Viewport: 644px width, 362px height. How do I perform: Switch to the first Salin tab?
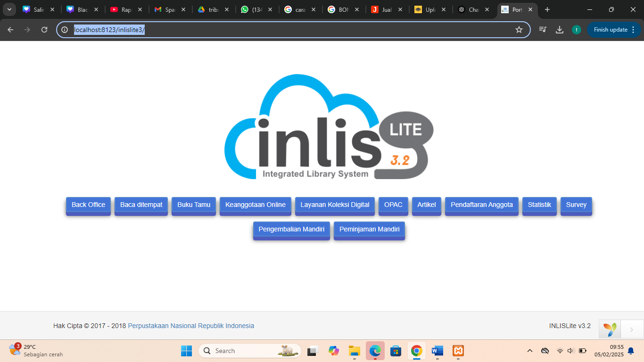[x=40, y=9]
